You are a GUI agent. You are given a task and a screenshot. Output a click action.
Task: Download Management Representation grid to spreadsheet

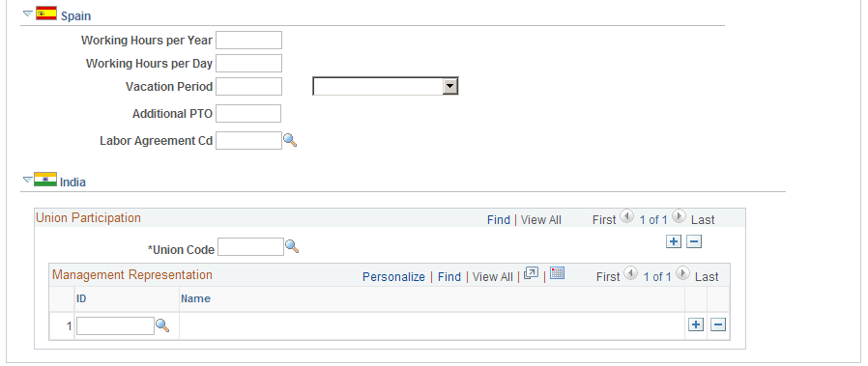(x=558, y=272)
